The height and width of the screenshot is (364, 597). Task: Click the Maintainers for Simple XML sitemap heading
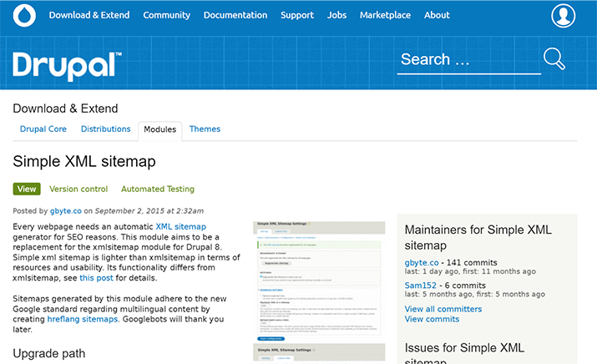tap(478, 238)
